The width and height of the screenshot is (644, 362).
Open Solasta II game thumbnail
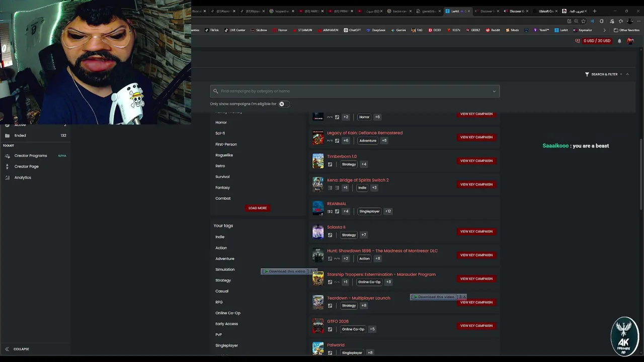318,231
